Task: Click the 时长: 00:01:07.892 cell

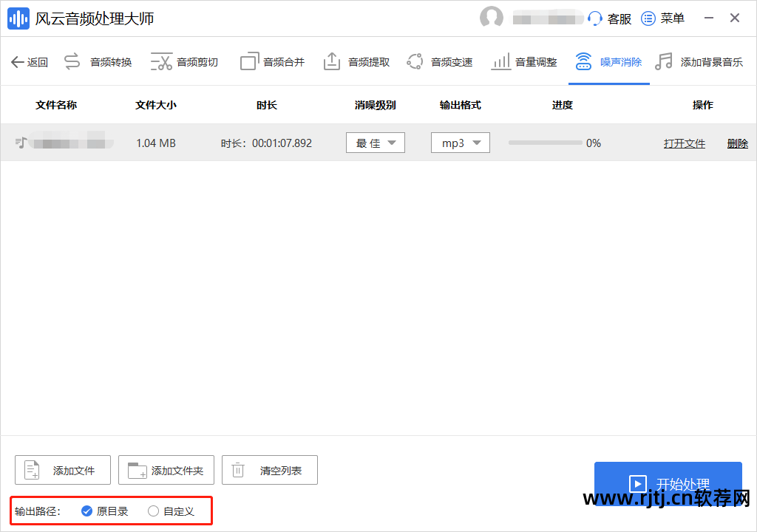Action: 266,143
